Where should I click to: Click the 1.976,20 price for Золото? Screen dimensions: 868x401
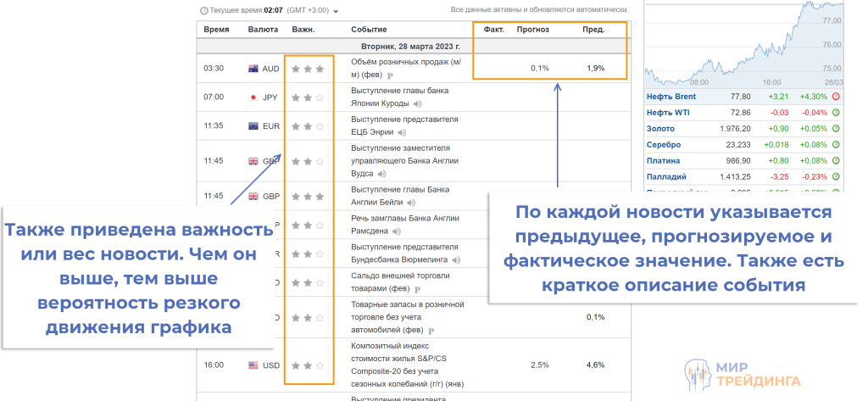[x=735, y=129]
